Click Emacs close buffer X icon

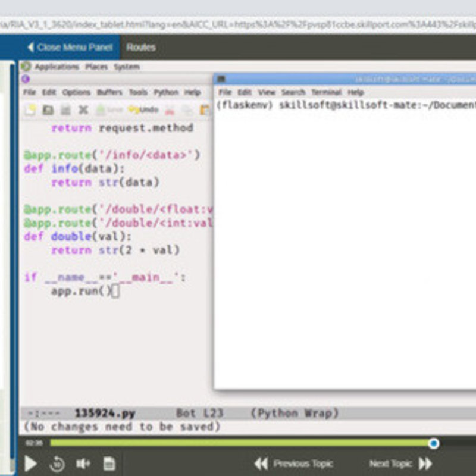click(83, 109)
